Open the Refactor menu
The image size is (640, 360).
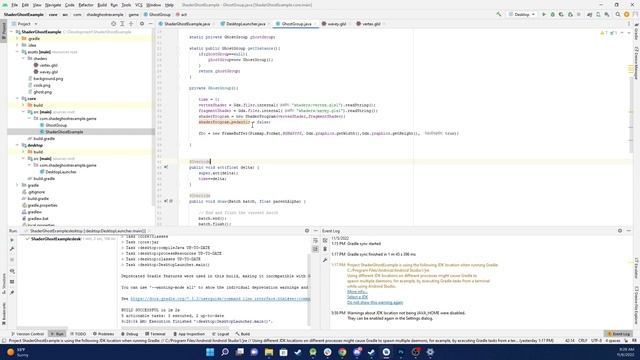pos(86,5)
